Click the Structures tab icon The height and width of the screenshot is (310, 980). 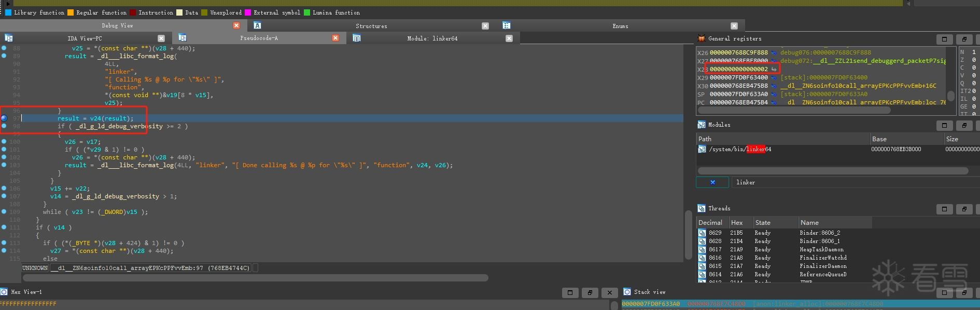(x=258, y=25)
